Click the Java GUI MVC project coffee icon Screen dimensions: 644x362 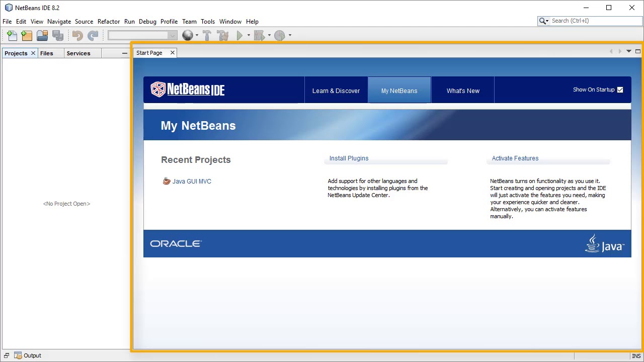(x=167, y=181)
